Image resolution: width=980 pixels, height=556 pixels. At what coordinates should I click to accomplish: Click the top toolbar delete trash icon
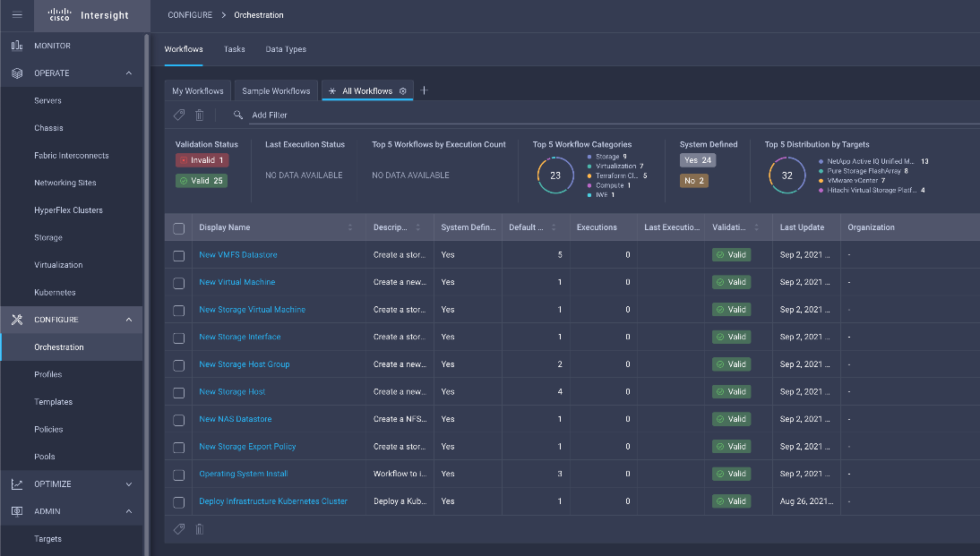click(x=200, y=115)
